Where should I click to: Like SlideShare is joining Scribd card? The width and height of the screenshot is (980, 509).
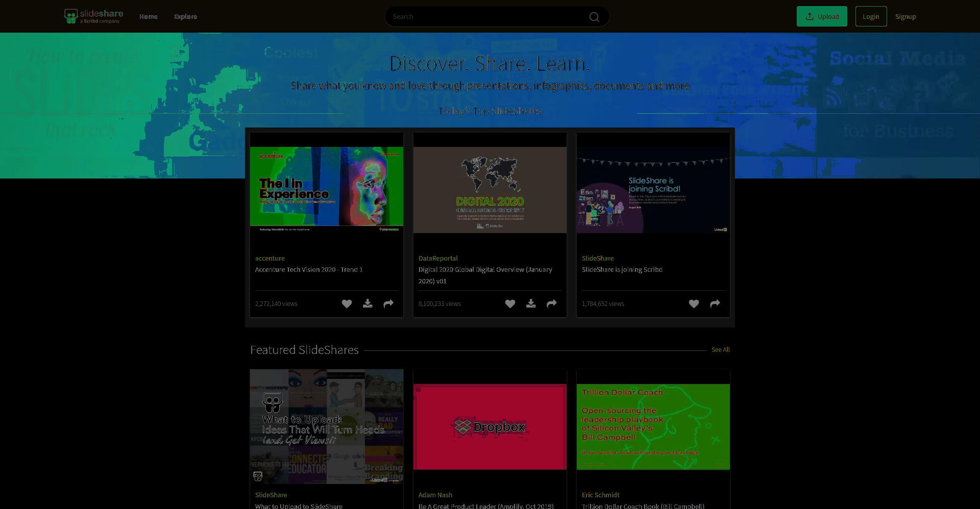click(x=694, y=304)
